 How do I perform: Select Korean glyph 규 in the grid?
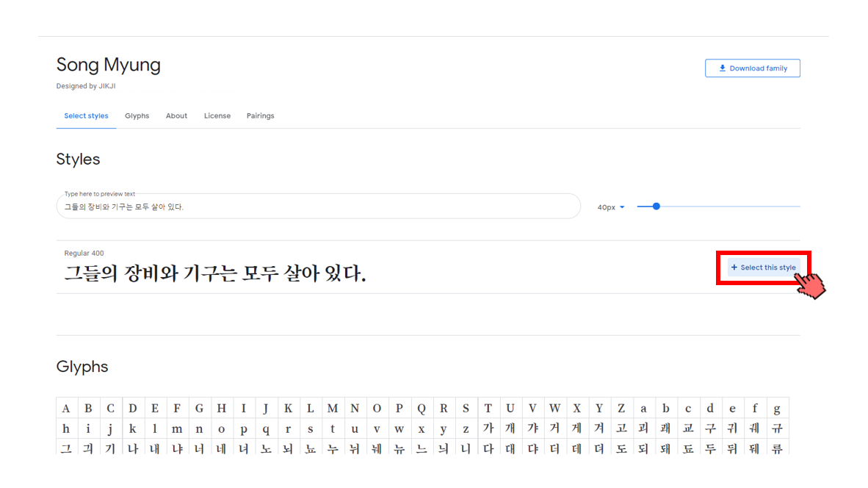pyautogui.click(x=777, y=428)
